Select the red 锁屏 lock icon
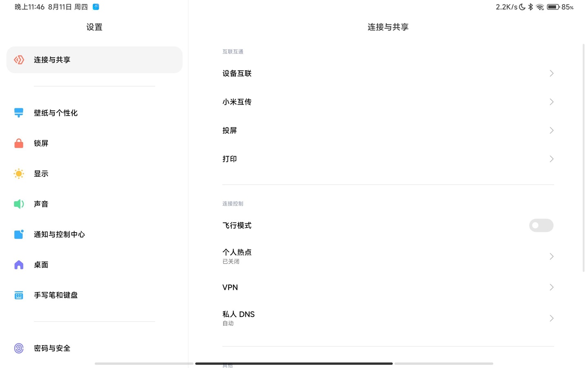The image size is (588, 368). pos(18,143)
